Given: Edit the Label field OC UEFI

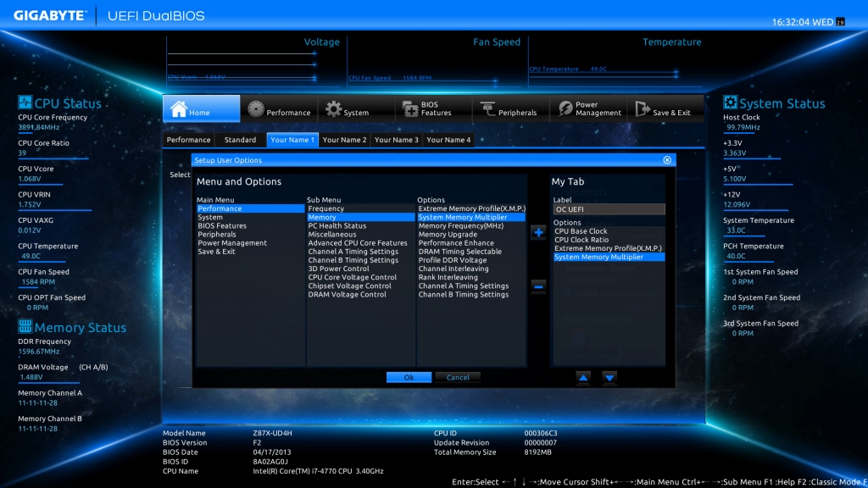Looking at the screenshot, I should [x=609, y=209].
